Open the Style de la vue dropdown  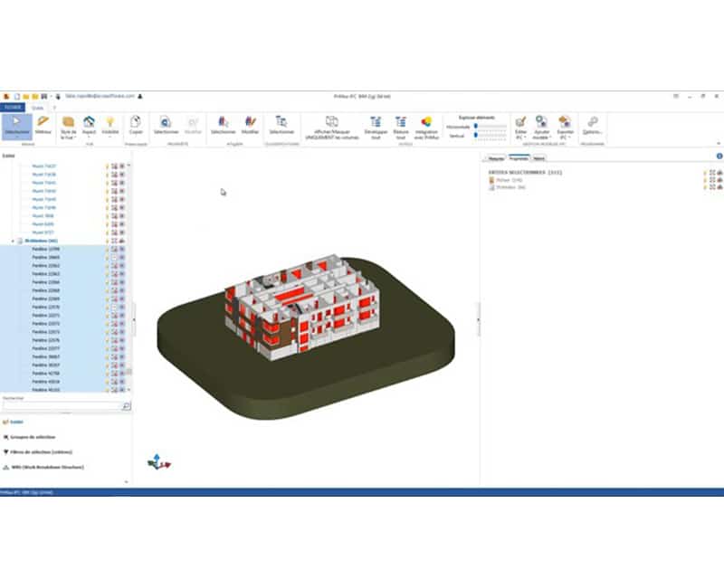click(68, 125)
